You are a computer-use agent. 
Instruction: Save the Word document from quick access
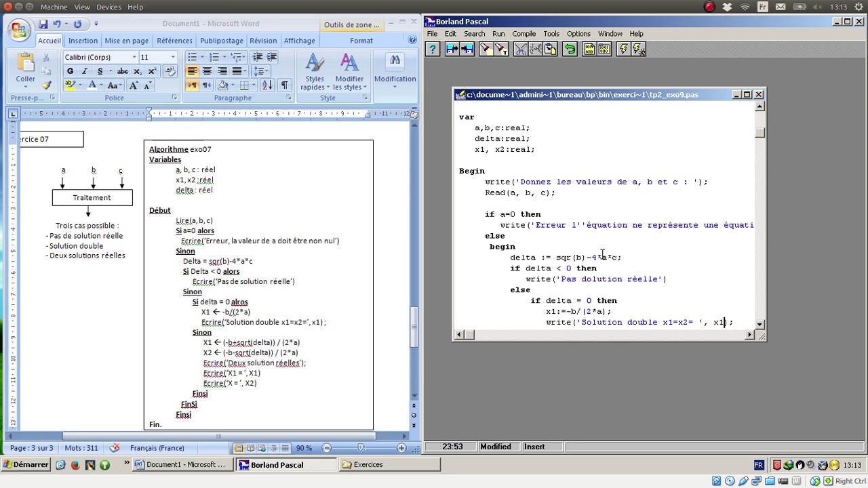[43, 24]
